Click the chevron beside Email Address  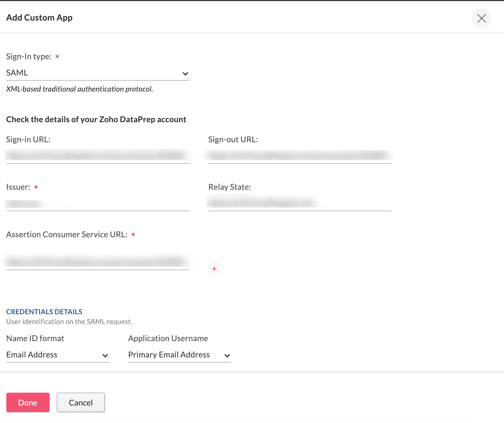105,355
